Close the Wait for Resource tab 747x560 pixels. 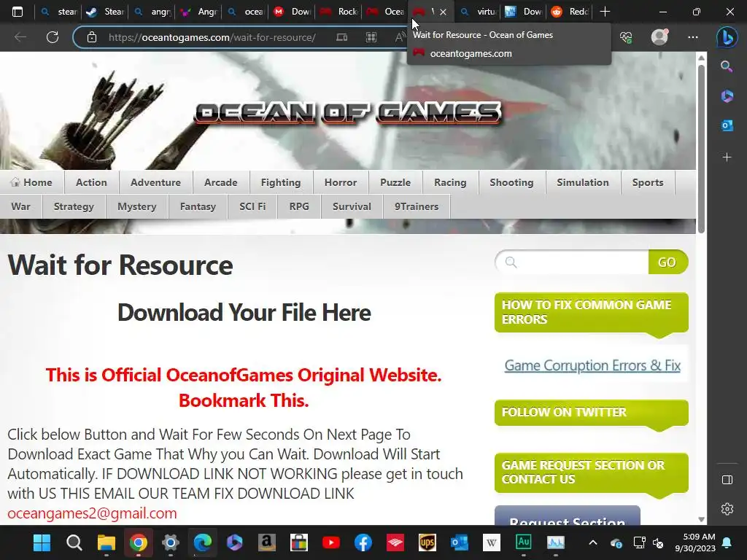[443, 12]
